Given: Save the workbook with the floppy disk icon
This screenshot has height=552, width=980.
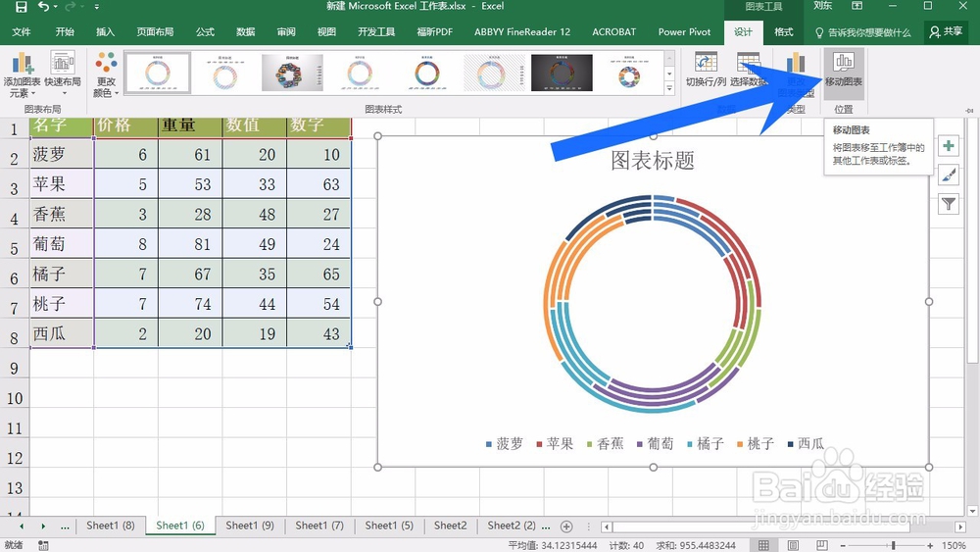Looking at the screenshot, I should coord(21,7).
